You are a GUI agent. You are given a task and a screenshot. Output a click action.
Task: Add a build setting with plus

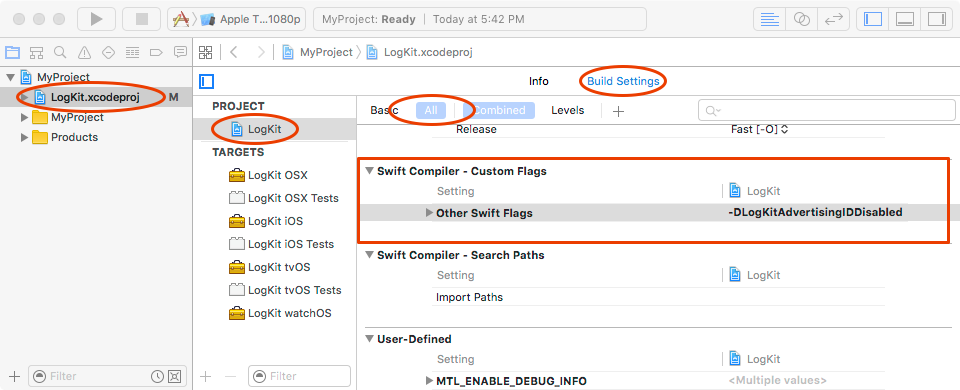tap(618, 111)
